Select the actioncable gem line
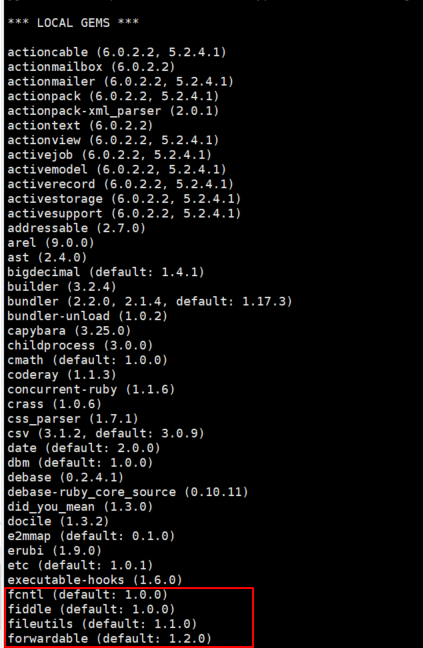Screen dimensions: 423x648 pyautogui.click(x=117, y=52)
